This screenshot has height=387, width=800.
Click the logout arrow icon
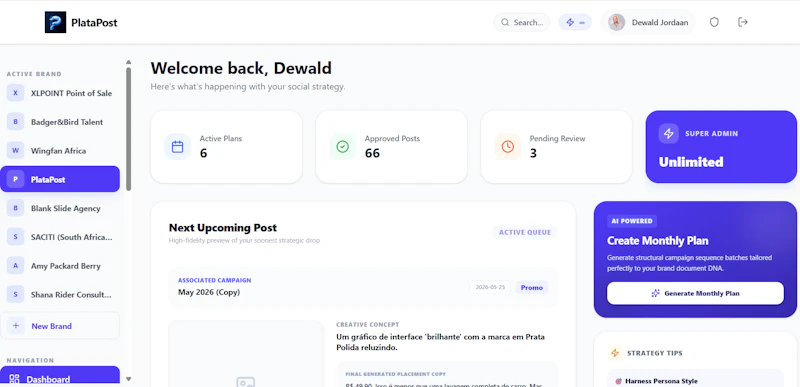(743, 22)
